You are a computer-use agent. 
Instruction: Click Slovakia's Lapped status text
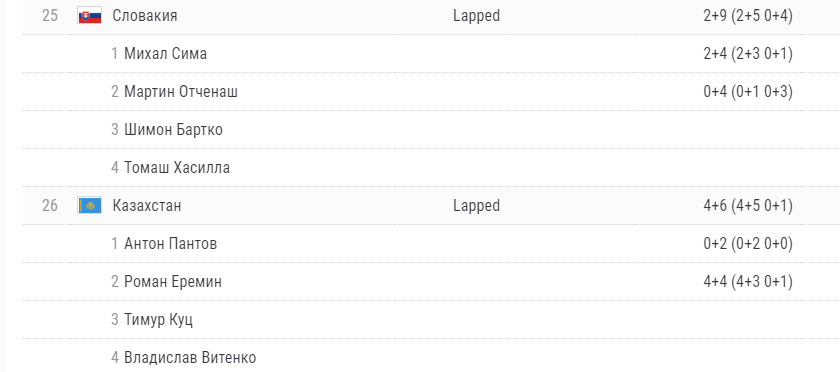tap(476, 16)
